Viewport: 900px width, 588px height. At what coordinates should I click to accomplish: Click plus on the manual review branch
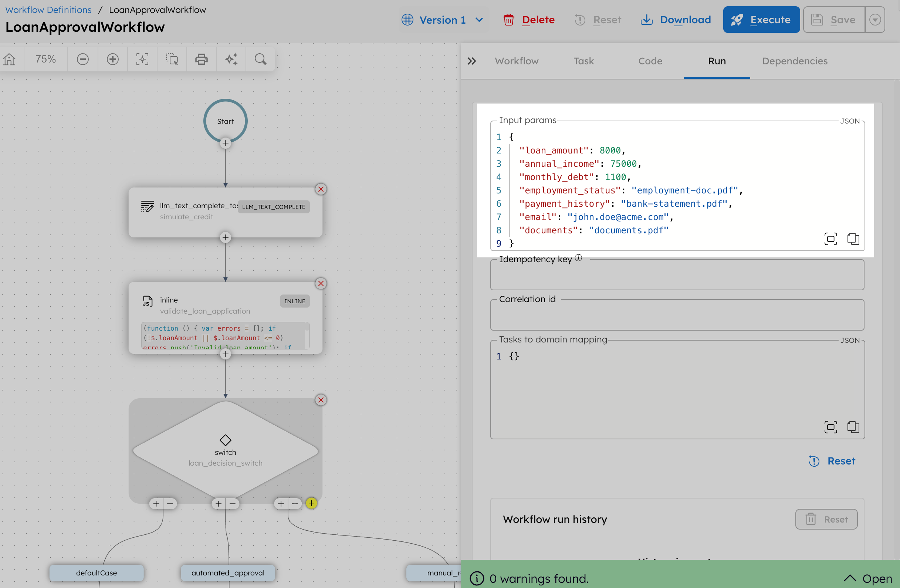[x=281, y=504]
